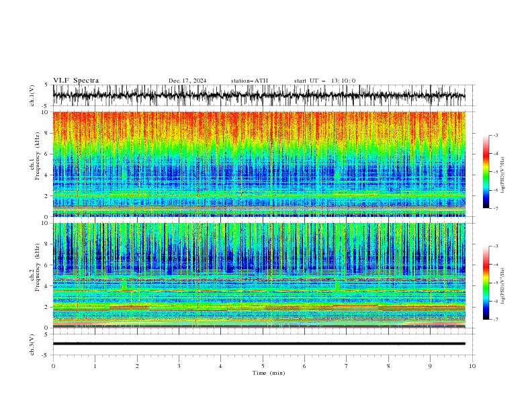Click the ch.1 Frequency (kHz) axis label

(x=34, y=156)
